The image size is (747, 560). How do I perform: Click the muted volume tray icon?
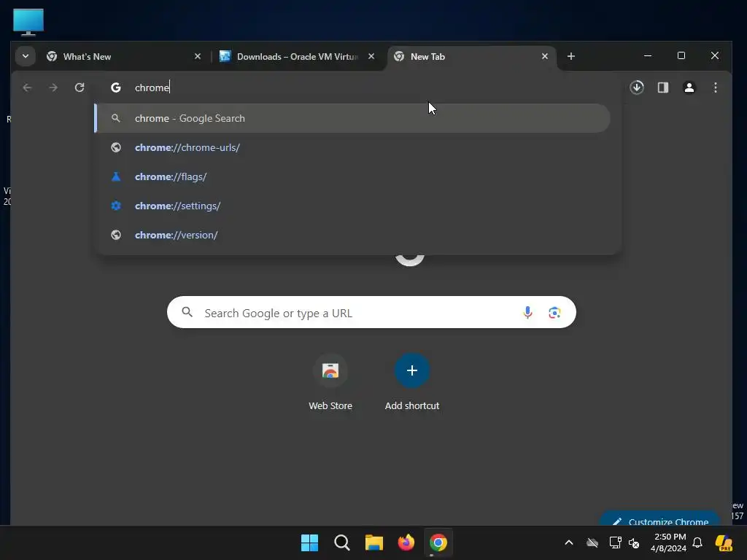[634, 542]
